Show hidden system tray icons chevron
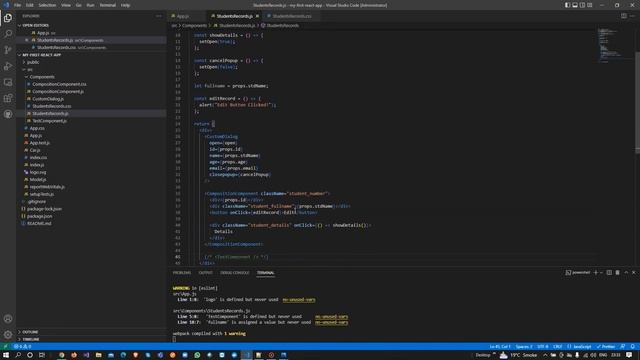The height and width of the screenshot is (360, 640). pyautogui.click(x=545, y=355)
